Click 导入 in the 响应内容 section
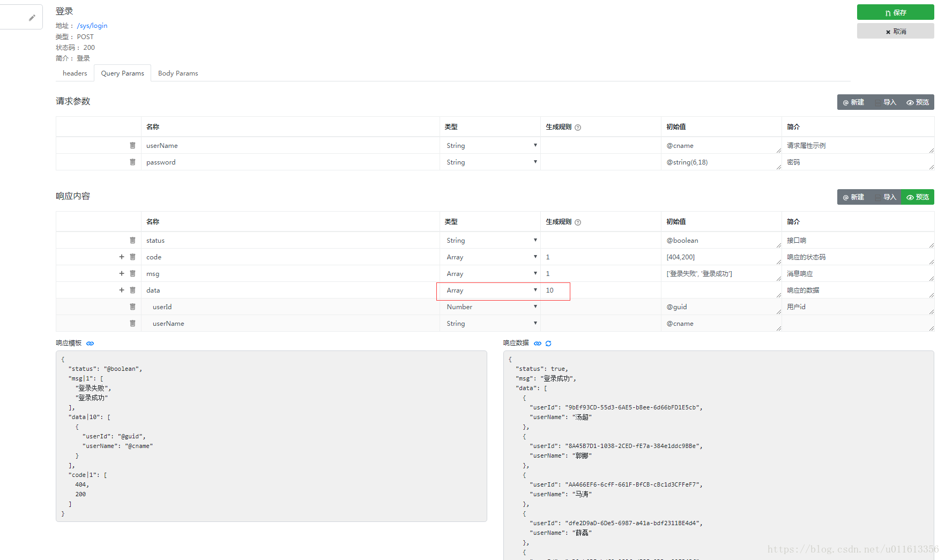Screen dimensions: 945x560 point(886,197)
